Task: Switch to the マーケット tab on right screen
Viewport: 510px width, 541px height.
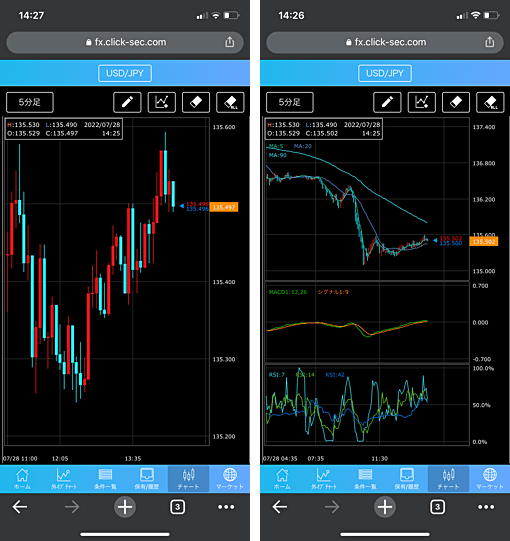Action: pyautogui.click(x=490, y=479)
